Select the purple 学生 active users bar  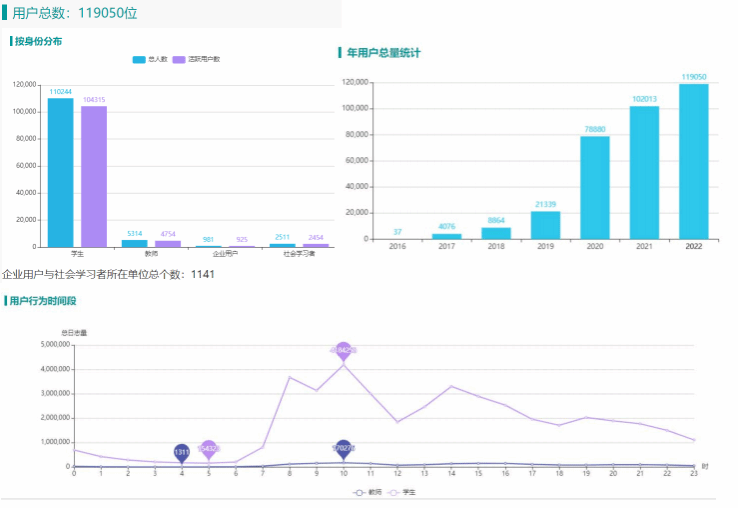coord(94,176)
